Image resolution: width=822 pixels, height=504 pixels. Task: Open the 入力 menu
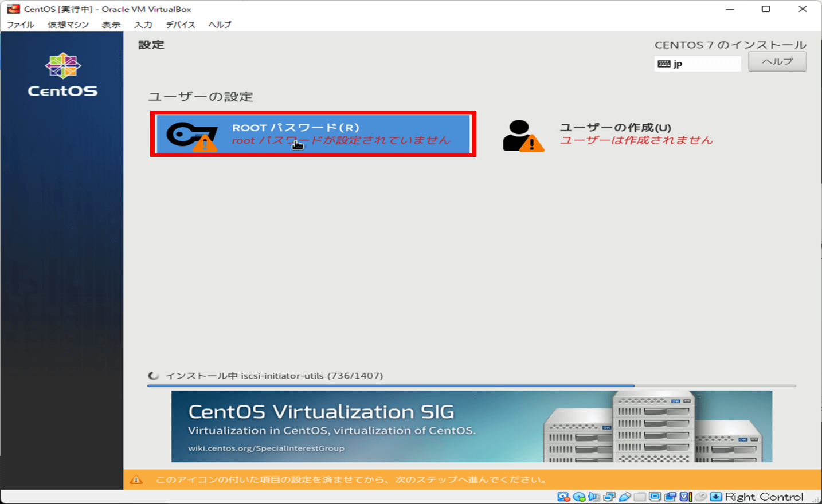pos(143,25)
